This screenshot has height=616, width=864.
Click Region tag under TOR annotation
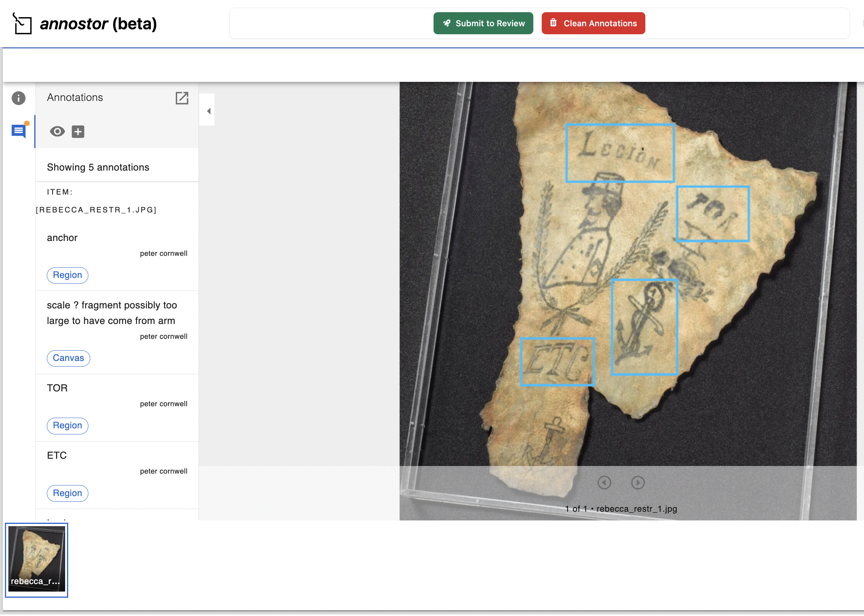(x=67, y=426)
